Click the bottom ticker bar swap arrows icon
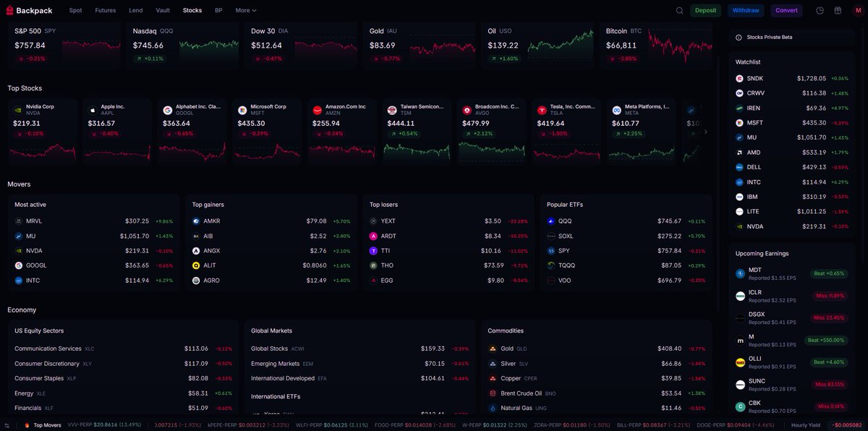This screenshot has height=431, width=868. pos(7,425)
